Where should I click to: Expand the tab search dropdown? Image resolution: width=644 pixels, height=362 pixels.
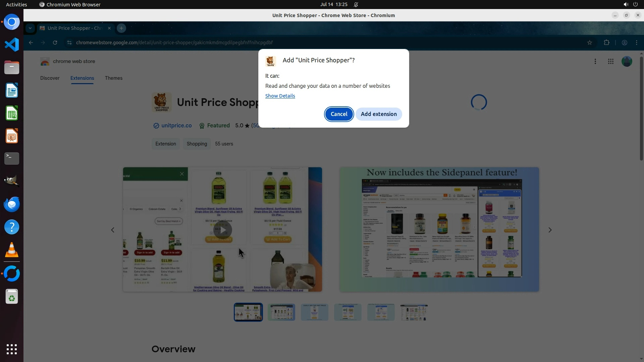(30, 28)
